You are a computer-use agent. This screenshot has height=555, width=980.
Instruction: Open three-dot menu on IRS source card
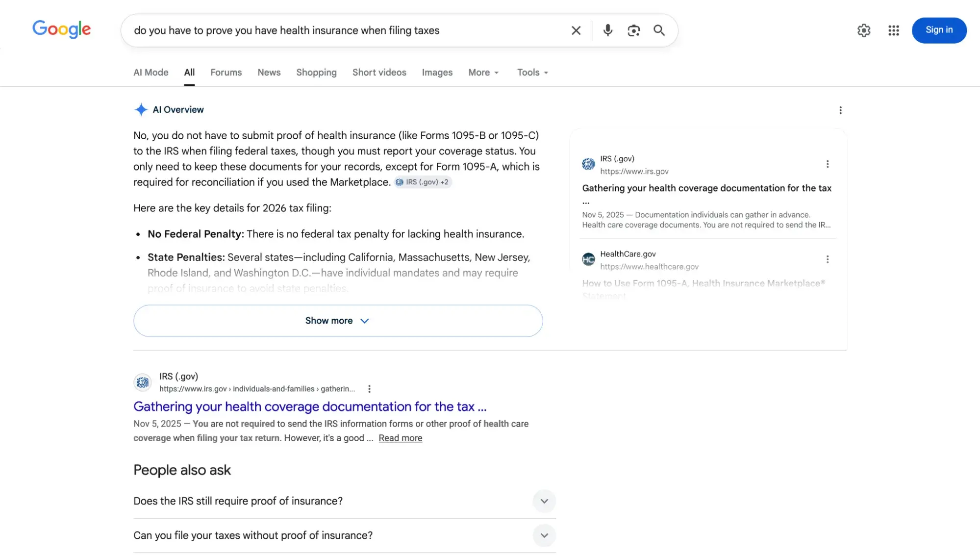[827, 164]
